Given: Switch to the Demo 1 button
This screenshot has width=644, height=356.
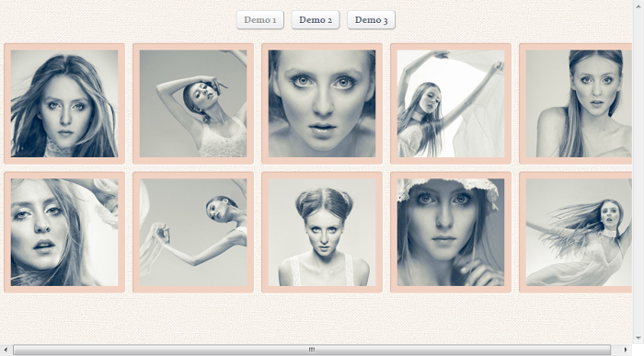Looking at the screenshot, I should tap(260, 19).
